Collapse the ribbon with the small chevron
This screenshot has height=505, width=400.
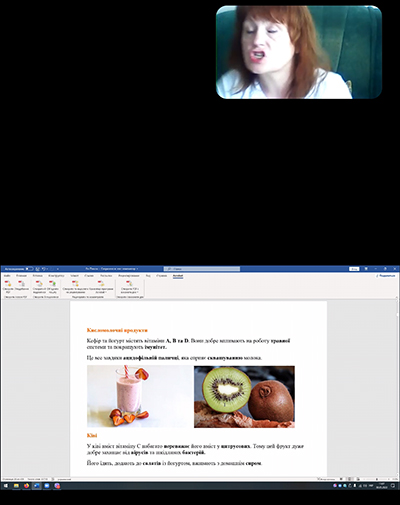tap(396, 297)
